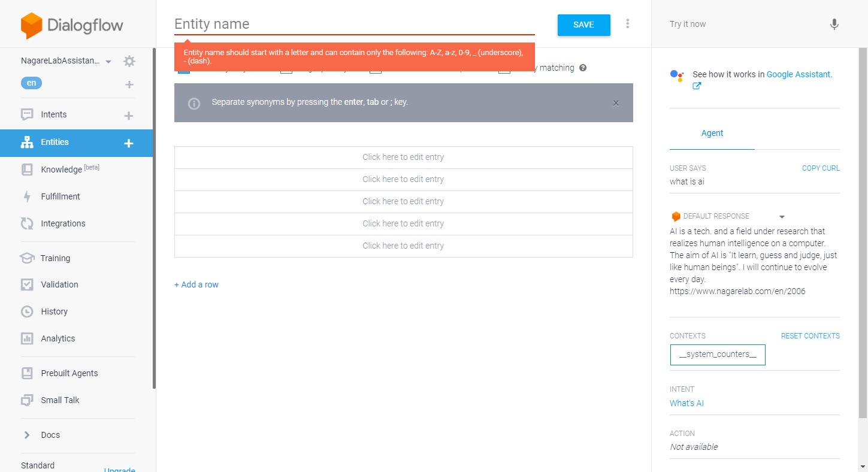Viewport: 868px width, 472px height.
Task: Open Docs in the sidebar
Action: (x=50, y=435)
